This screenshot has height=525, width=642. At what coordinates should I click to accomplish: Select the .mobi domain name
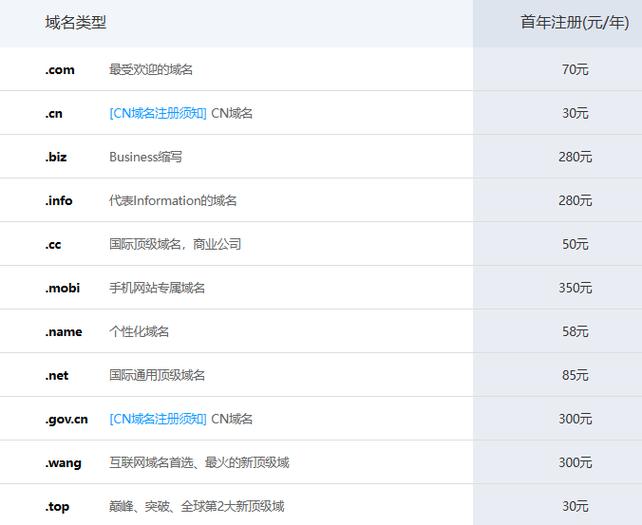tap(62, 288)
